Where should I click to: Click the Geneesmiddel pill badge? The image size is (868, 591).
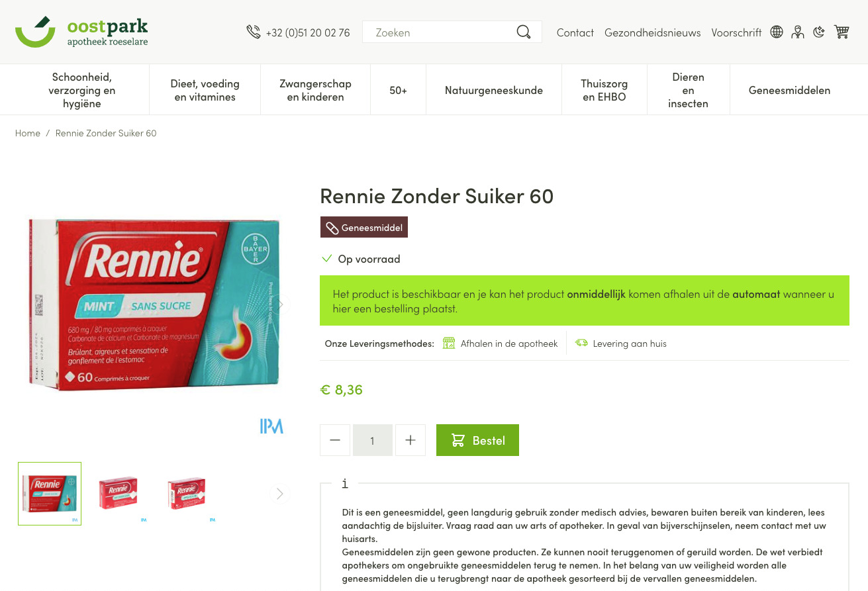364,228
